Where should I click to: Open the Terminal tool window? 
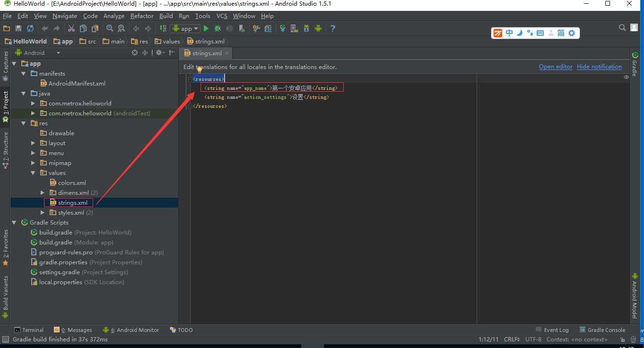29,330
